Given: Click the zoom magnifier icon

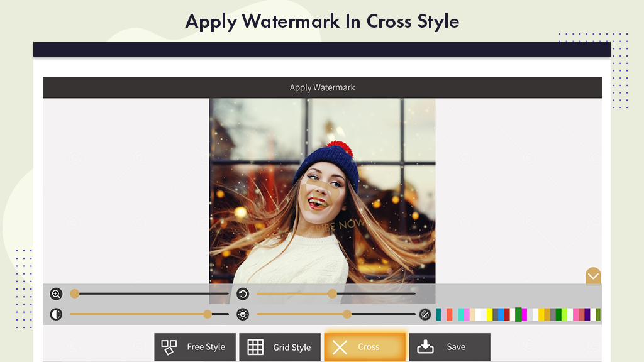Looking at the screenshot, I should click(56, 294).
